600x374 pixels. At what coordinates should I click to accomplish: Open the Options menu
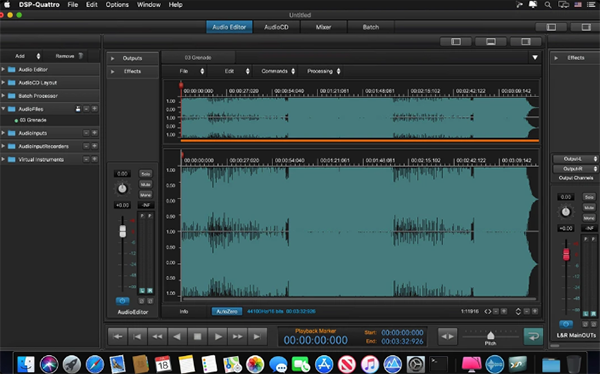pos(117,5)
